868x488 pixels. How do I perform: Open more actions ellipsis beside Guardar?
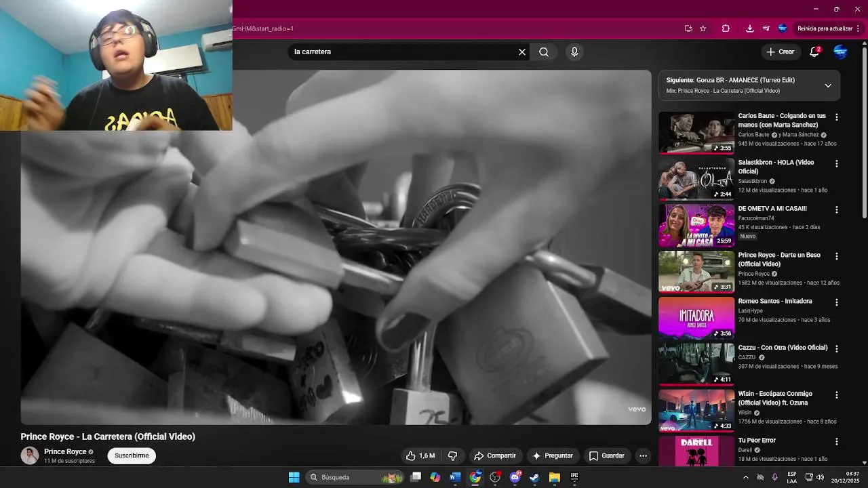pyautogui.click(x=643, y=455)
